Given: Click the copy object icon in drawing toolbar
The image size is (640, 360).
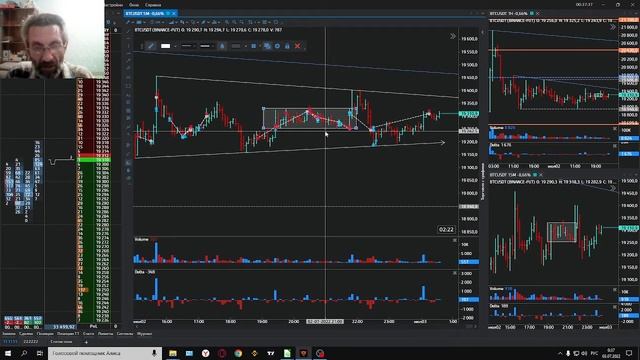Looking at the screenshot, I should click(x=267, y=46).
